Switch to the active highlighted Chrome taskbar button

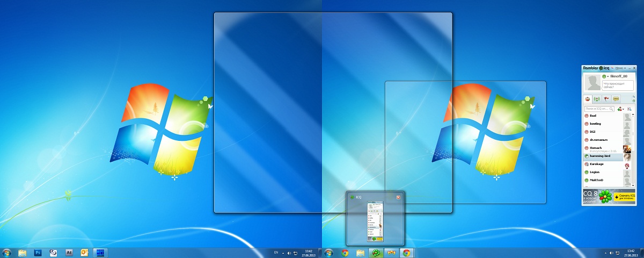pyautogui.click(x=407, y=252)
